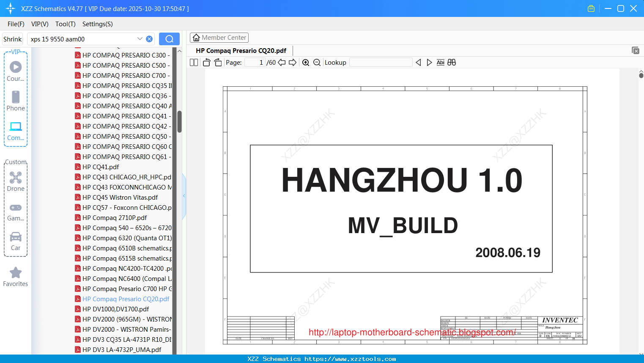Open the Phone category

pos(16,101)
